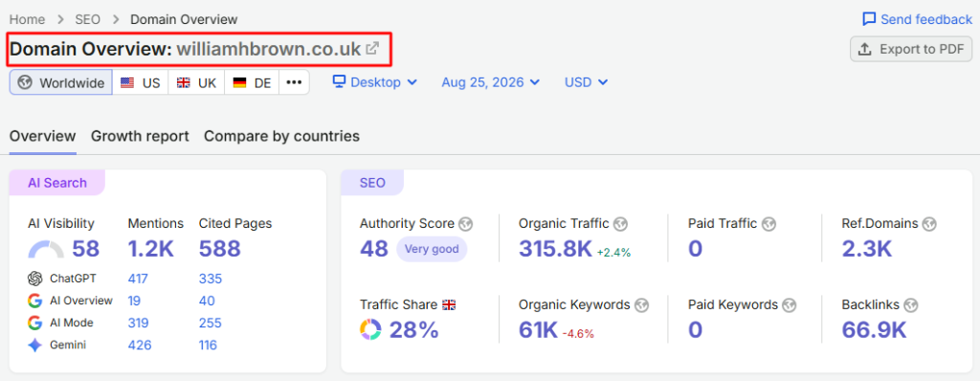Switch database to UK

196,82
